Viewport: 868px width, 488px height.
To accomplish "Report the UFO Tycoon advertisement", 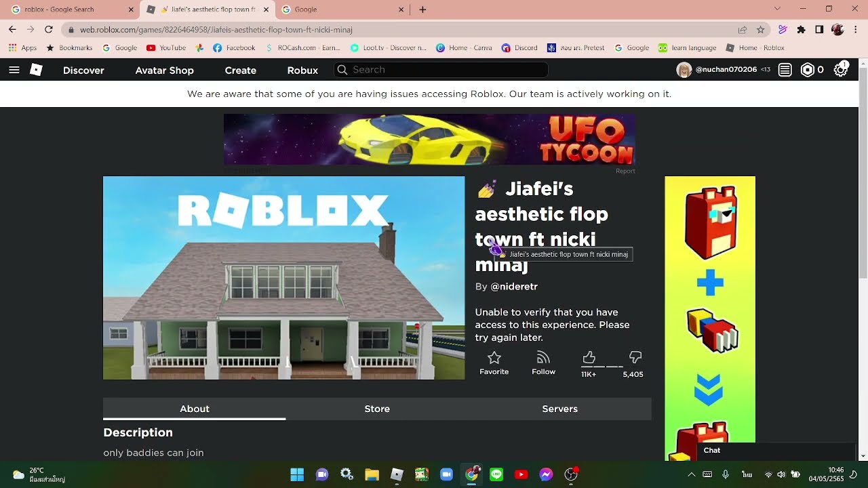I will coord(625,171).
